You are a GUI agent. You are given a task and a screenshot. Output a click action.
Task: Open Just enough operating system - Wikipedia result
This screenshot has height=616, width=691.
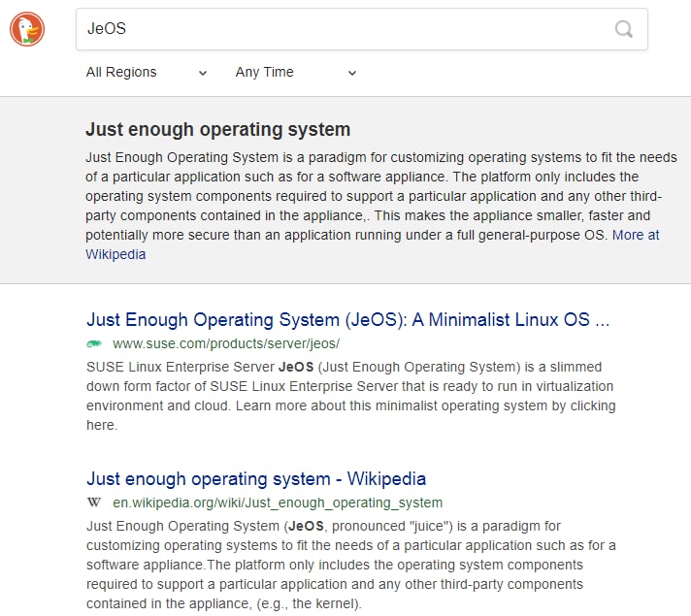click(x=256, y=478)
